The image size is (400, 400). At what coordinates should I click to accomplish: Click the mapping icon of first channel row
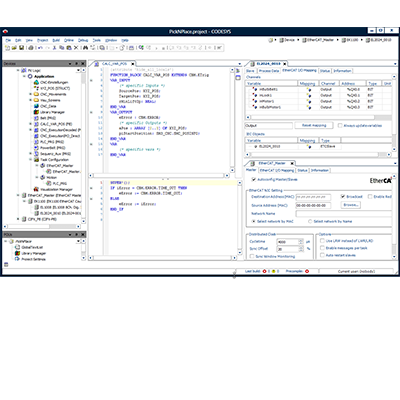point(309,89)
